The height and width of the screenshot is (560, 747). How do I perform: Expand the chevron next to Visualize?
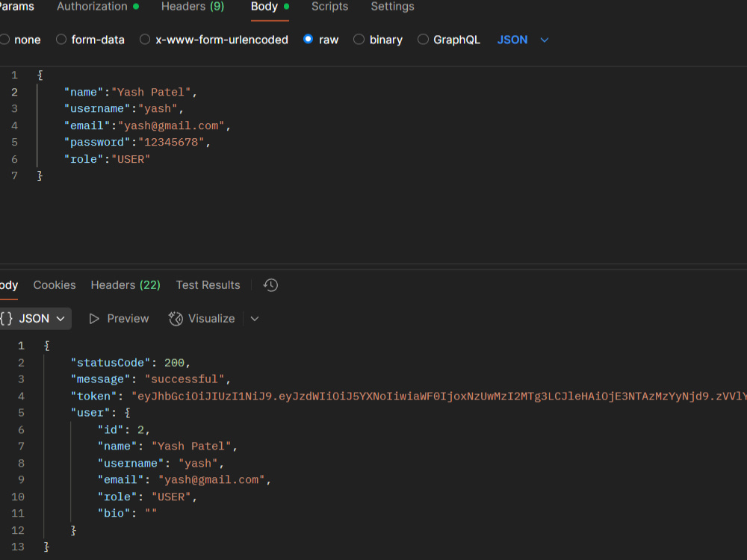pyautogui.click(x=254, y=318)
